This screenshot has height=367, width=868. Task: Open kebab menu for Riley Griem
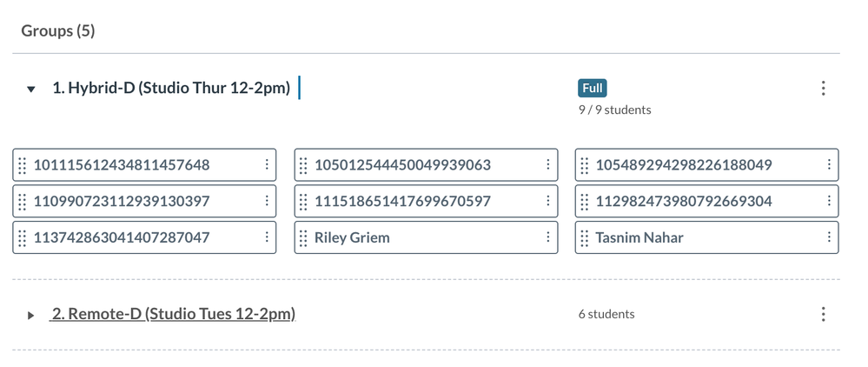(x=547, y=237)
